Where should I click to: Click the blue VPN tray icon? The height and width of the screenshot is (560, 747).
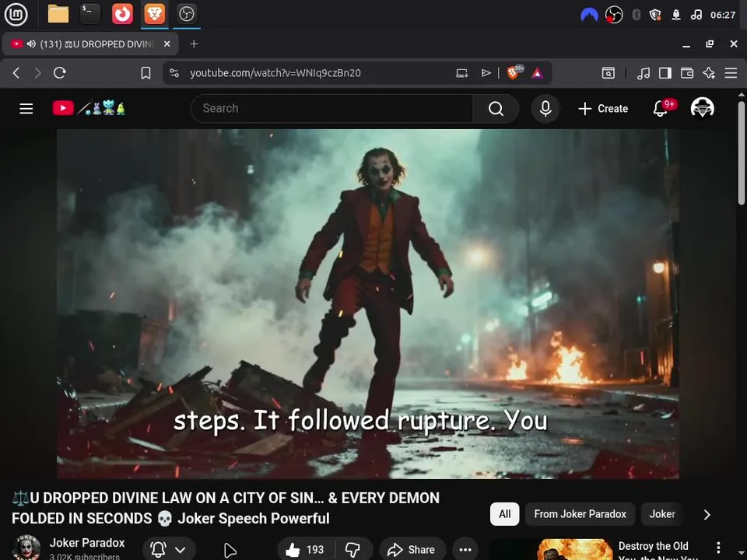pos(589,15)
